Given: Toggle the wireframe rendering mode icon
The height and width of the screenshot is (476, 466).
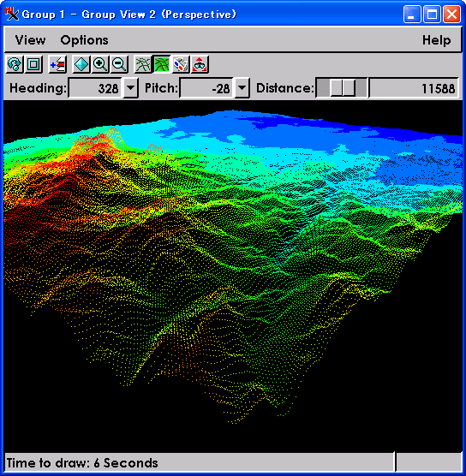Looking at the screenshot, I should coord(143,64).
